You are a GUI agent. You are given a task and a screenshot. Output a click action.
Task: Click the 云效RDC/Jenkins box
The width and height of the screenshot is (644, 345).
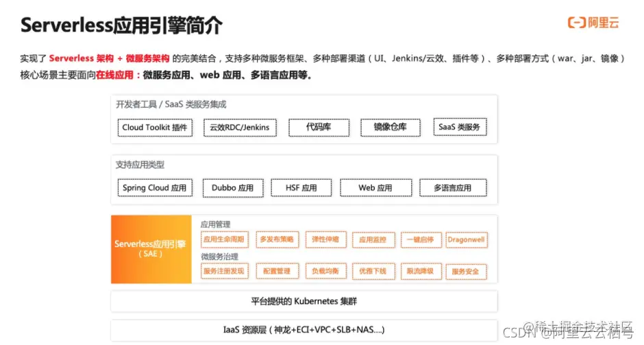click(240, 128)
